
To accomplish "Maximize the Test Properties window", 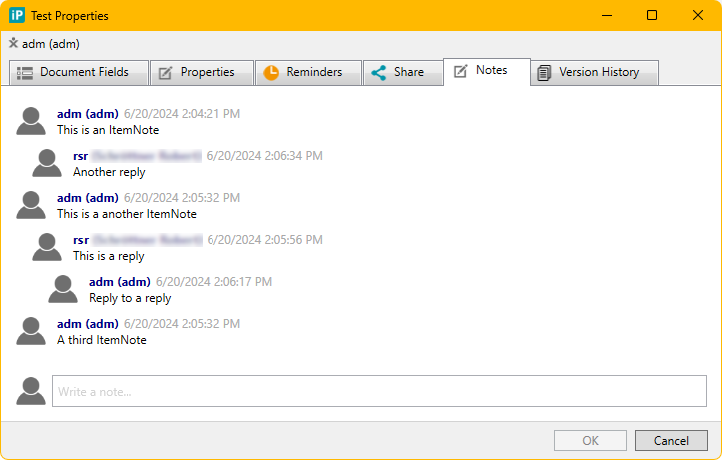I will tap(652, 15).
